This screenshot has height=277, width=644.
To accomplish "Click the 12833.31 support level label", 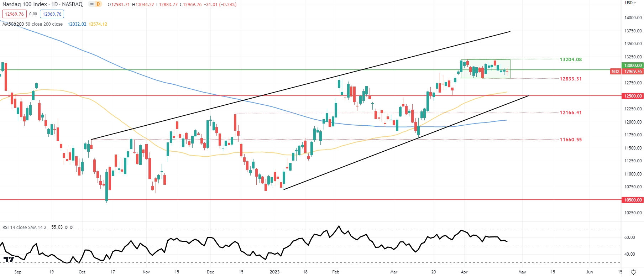I will 571,79.
